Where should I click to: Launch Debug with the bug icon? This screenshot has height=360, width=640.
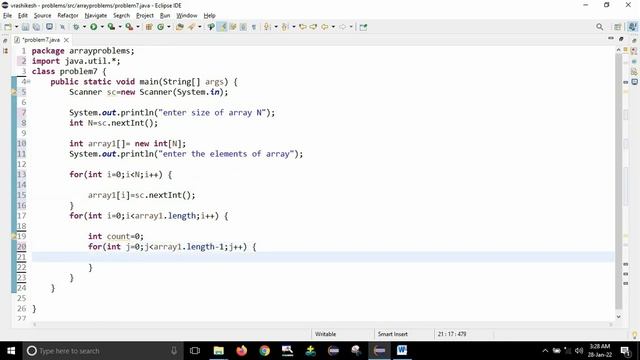pos(76,27)
